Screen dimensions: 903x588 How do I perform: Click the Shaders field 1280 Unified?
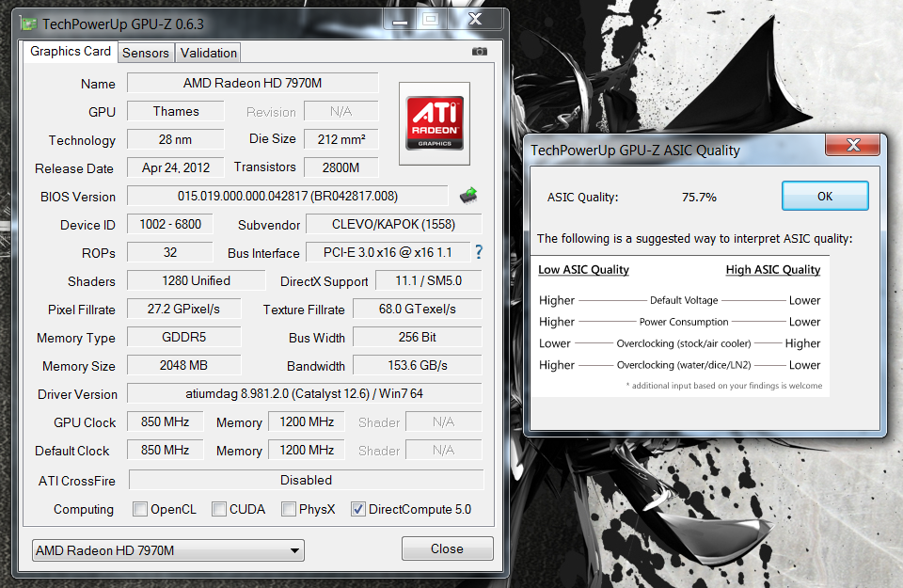[x=197, y=280]
